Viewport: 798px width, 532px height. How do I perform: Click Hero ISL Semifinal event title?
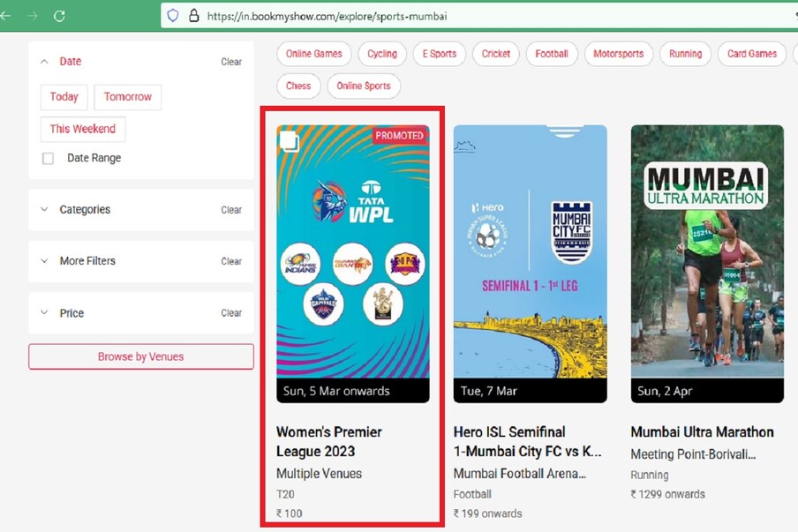(527, 441)
